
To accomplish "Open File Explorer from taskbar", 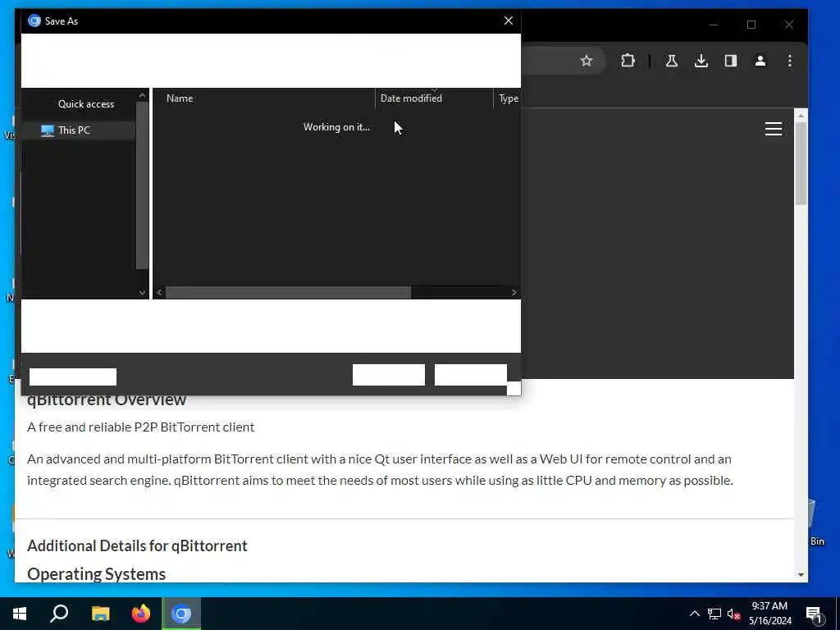I will tap(100, 614).
